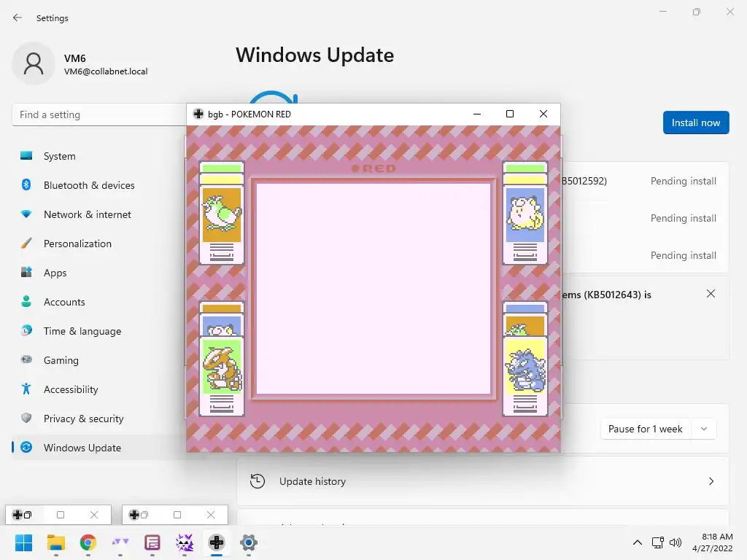Open the purple arrows app in the taskbar
Image resolution: width=747 pixels, height=560 pixels.
120,542
